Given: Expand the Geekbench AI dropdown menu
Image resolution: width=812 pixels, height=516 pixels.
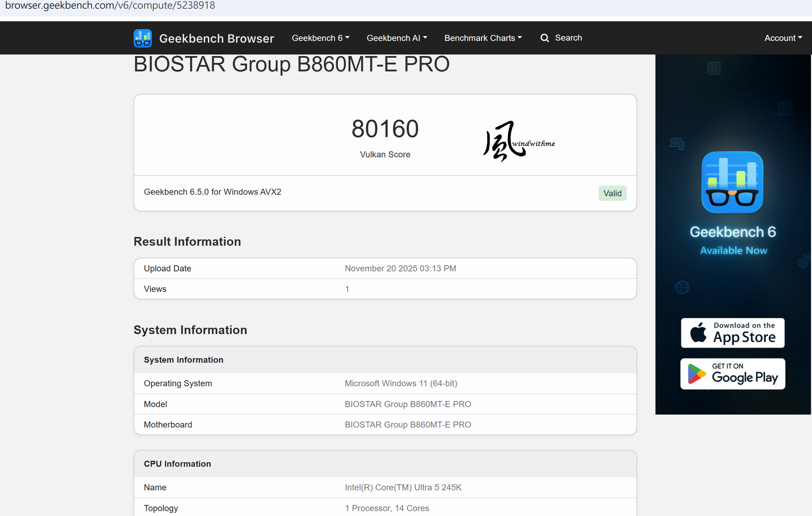Looking at the screenshot, I should (x=396, y=38).
